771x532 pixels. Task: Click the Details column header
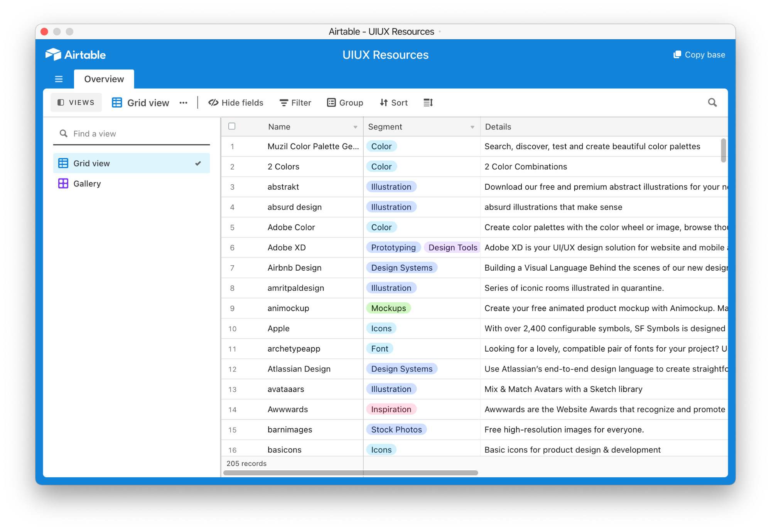coord(604,127)
